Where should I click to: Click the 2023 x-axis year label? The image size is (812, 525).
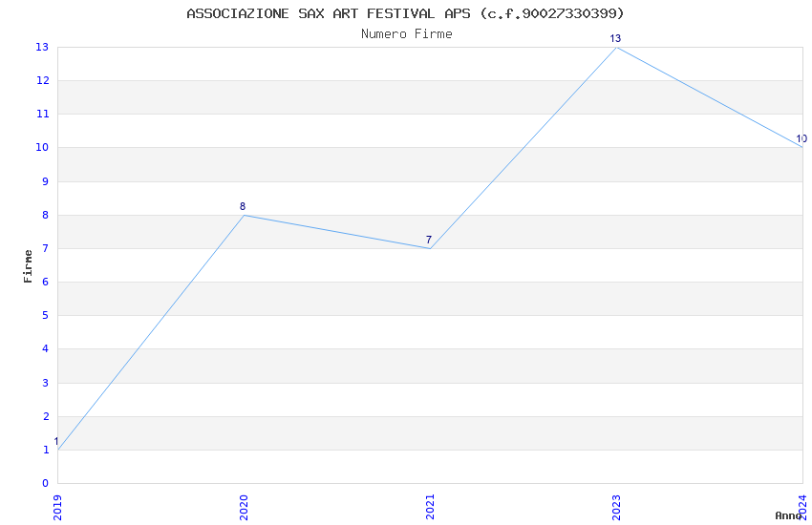[616, 508]
